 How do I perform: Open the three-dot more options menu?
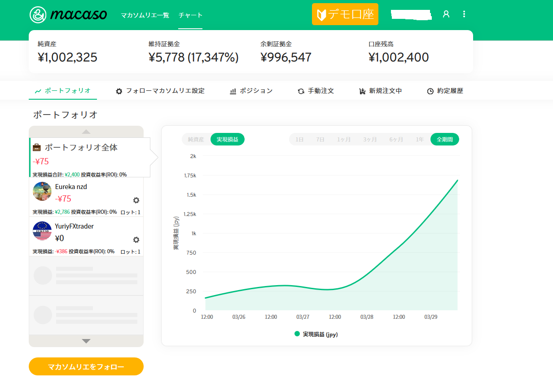(464, 14)
